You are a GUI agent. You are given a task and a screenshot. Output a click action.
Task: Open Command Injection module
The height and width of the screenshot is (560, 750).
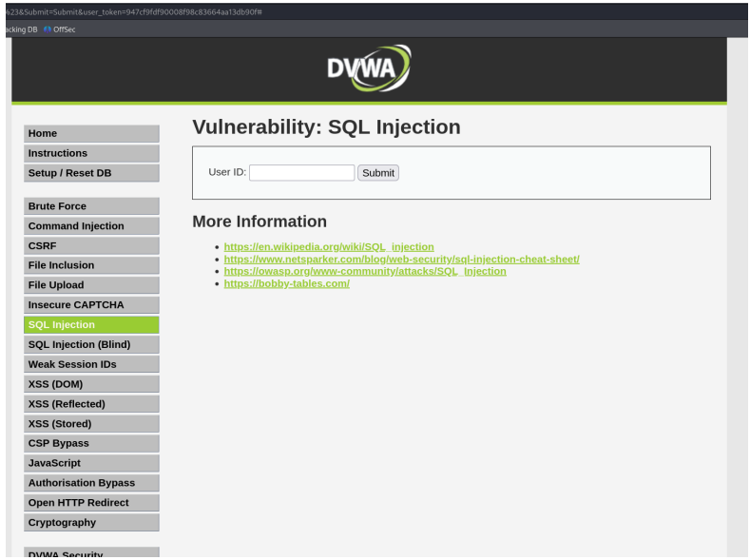click(91, 226)
